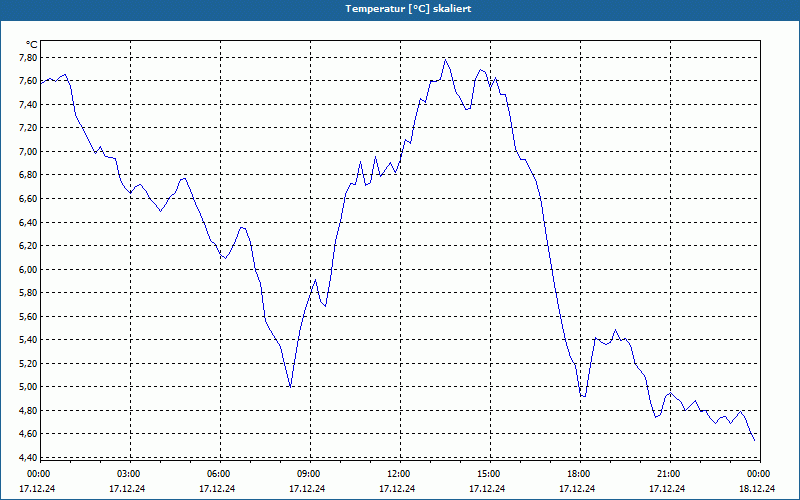Viewport: 800px width, 500px height.
Task: Click the 03:00 time label
Action: (129, 474)
